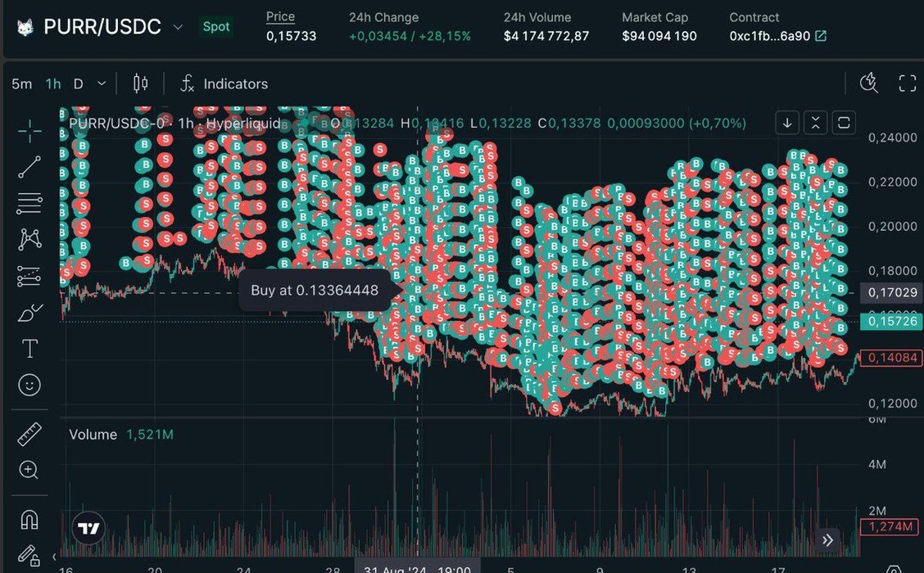Select the brush drawing tool

point(29,313)
